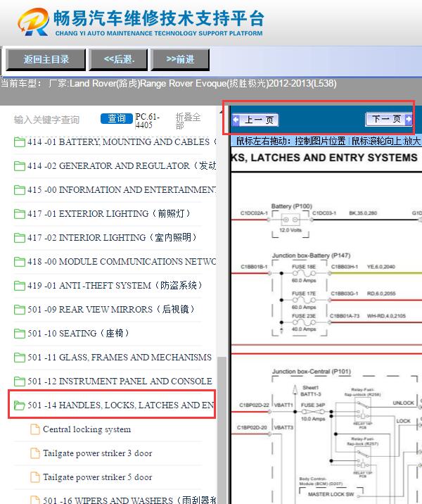Click document icon for Tailgate striker 5 door
The width and height of the screenshot is (422, 504).
(35, 477)
